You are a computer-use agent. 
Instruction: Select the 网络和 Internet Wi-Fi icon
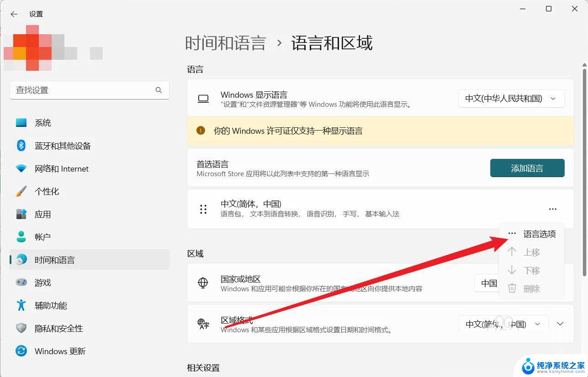click(21, 168)
